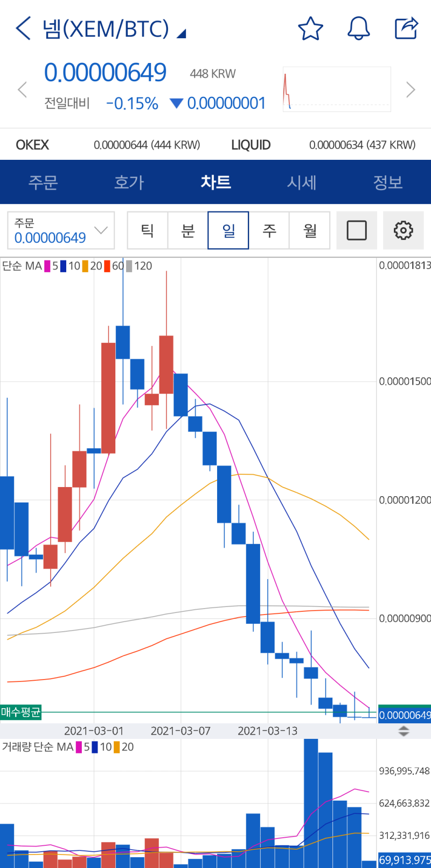Toggle fullscreen chart square button
431x868 pixels.
click(357, 230)
